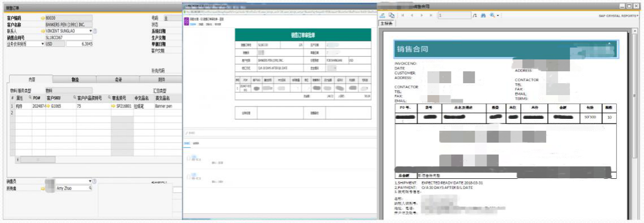Click the binoculars find icon in report viewer

(483, 15)
